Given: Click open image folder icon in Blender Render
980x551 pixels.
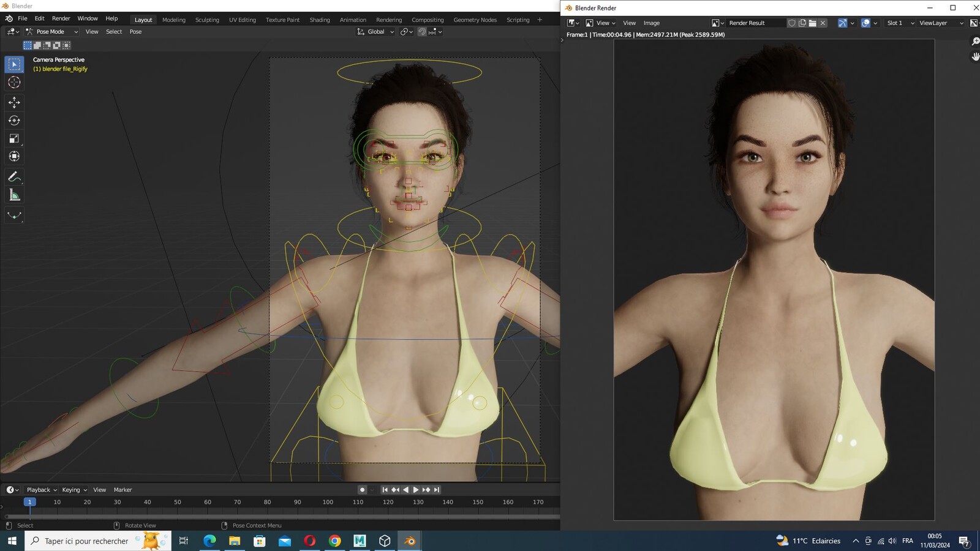Looking at the screenshot, I should pos(813,23).
